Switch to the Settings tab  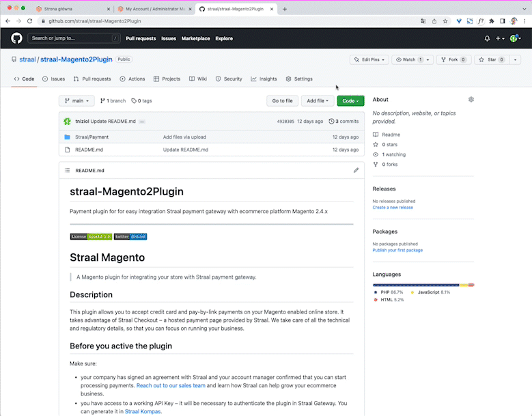click(x=299, y=79)
